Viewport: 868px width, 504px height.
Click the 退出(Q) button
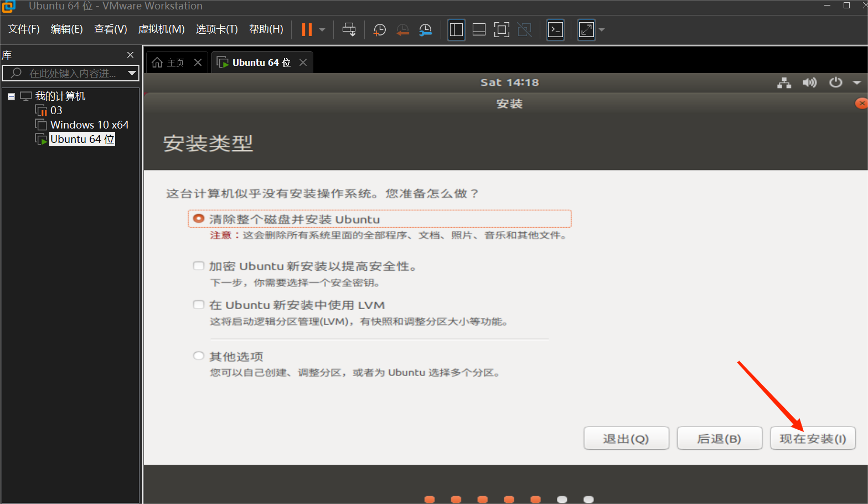pos(626,439)
